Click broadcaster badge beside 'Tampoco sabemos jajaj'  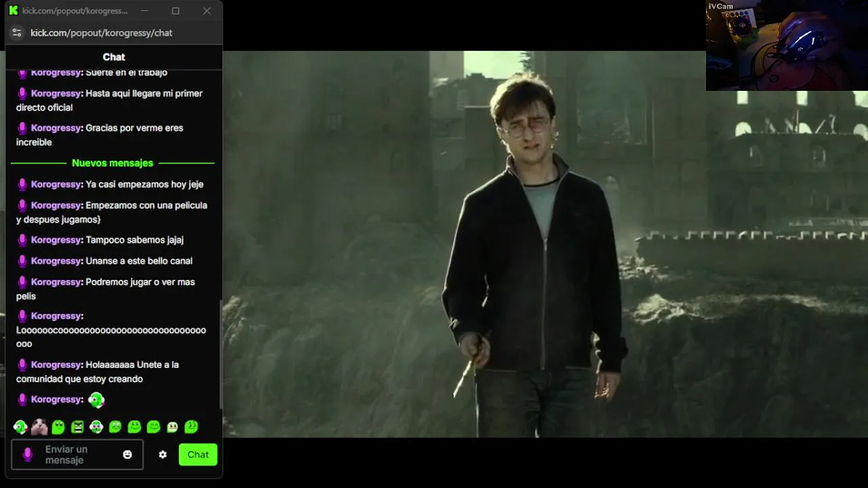[x=22, y=240]
